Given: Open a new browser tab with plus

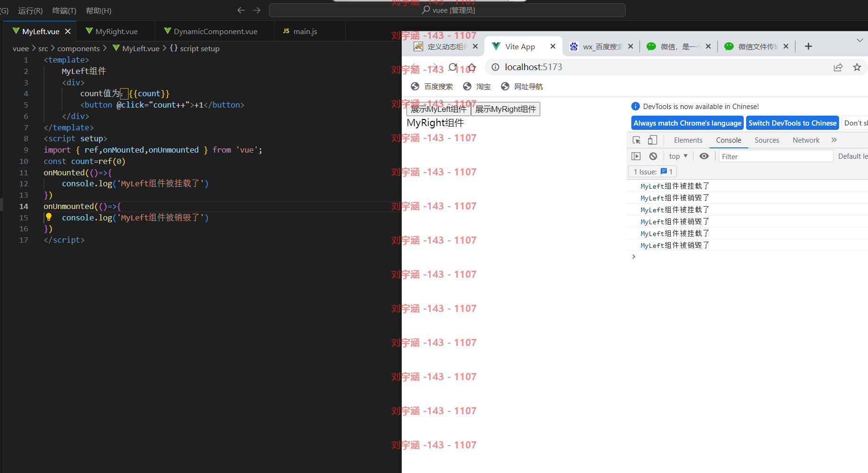Looking at the screenshot, I should (x=808, y=46).
